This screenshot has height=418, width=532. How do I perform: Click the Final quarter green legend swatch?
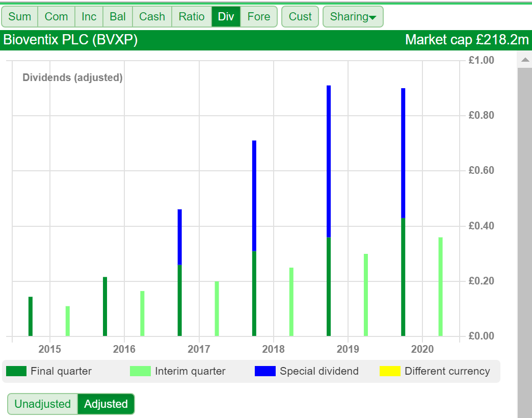point(16,371)
